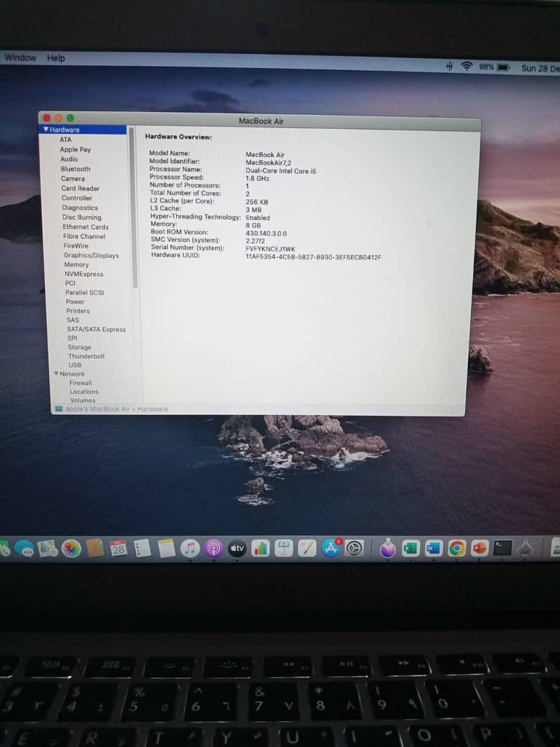Image resolution: width=560 pixels, height=747 pixels.
Task: Select Audio in the sidebar
Action: tap(69, 159)
